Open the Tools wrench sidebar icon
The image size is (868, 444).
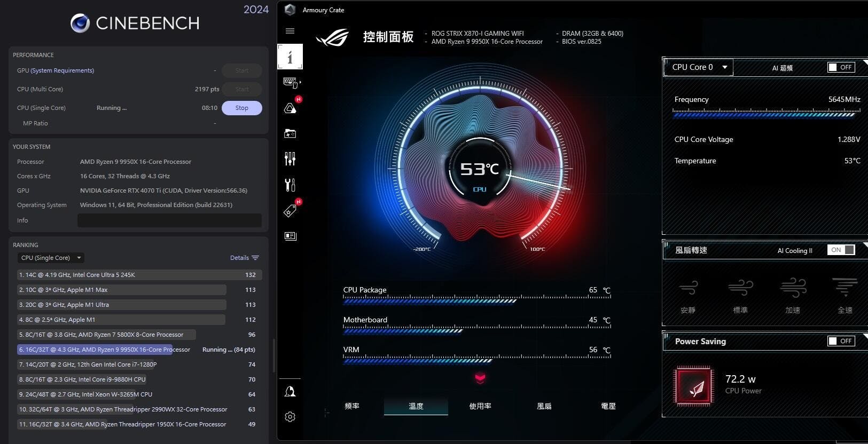(x=290, y=185)
